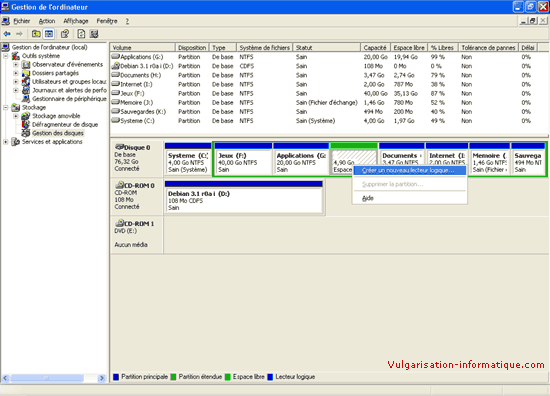The image size is (550, 396).
Task: Click the Services et applications icon
Action: pyautogui.click(x=15, y=142)
